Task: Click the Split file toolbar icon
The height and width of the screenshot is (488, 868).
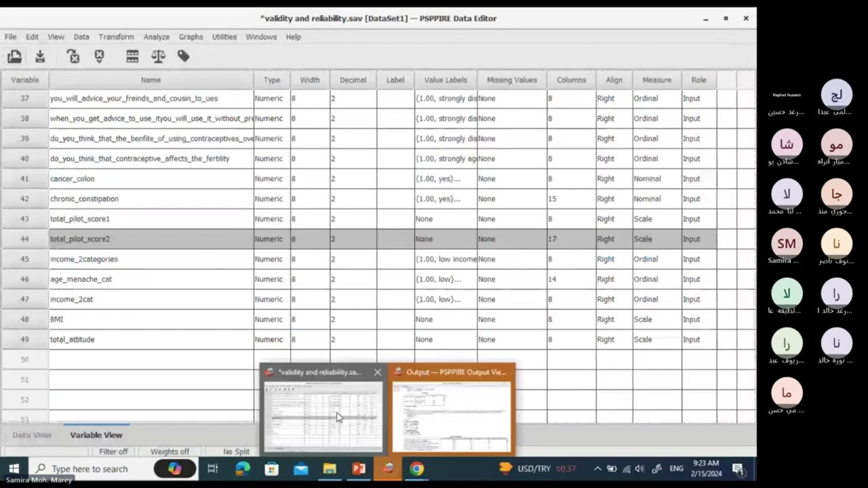Action: 132,57
